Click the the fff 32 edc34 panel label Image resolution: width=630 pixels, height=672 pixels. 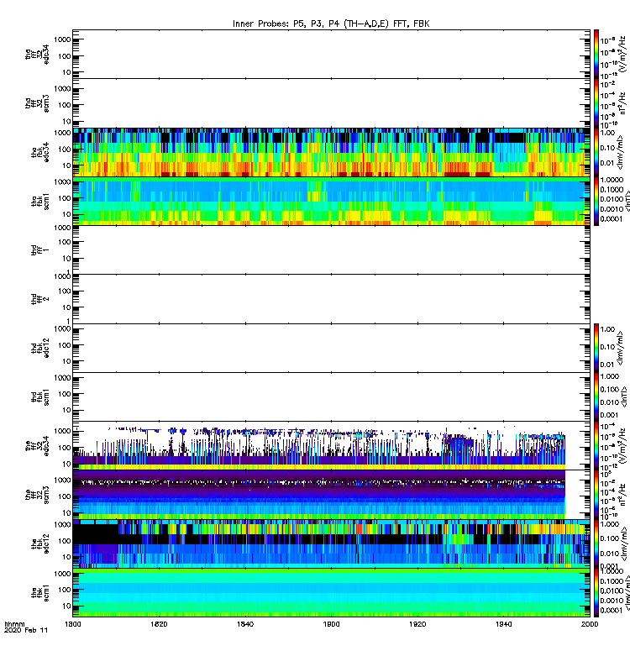point(37,446)
